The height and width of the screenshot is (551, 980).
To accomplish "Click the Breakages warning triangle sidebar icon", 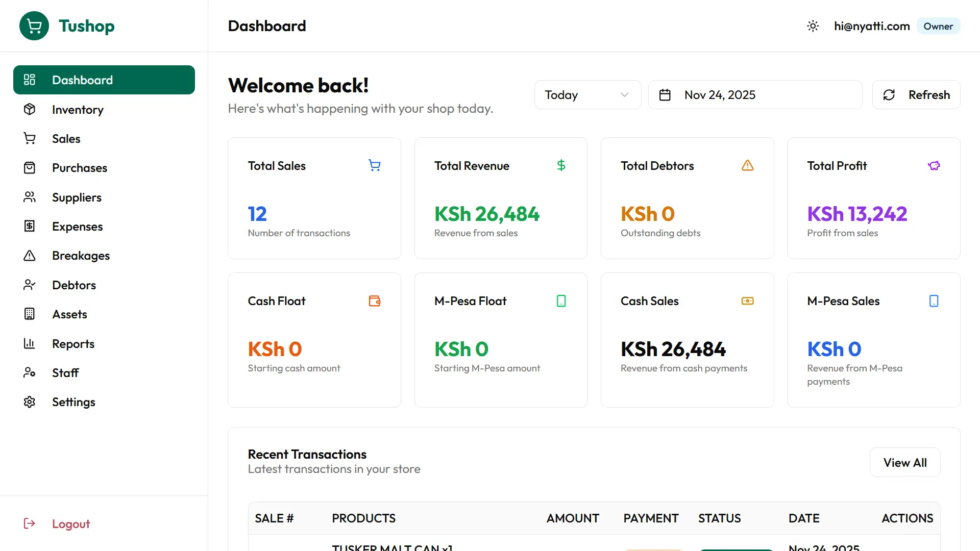I will tap(30, 256).
